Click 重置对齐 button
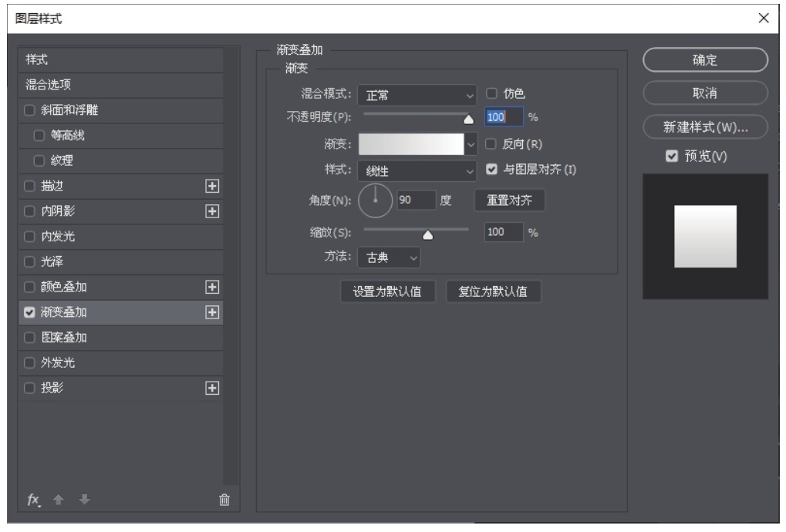The width and height of the screenshot is (786, 532). [509, 200]
